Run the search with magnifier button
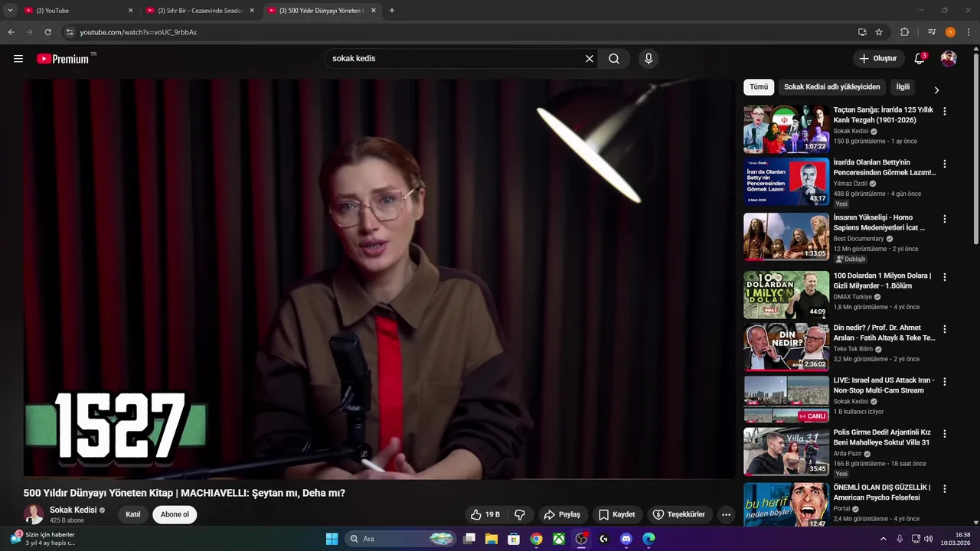Image resolution: width=980 pixels, height=551 pixels. (x=614, y=59)
